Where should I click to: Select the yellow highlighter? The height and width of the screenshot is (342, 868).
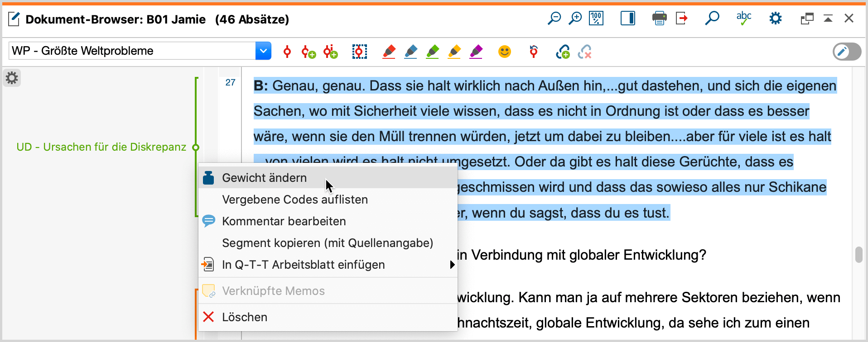[454, 52]
